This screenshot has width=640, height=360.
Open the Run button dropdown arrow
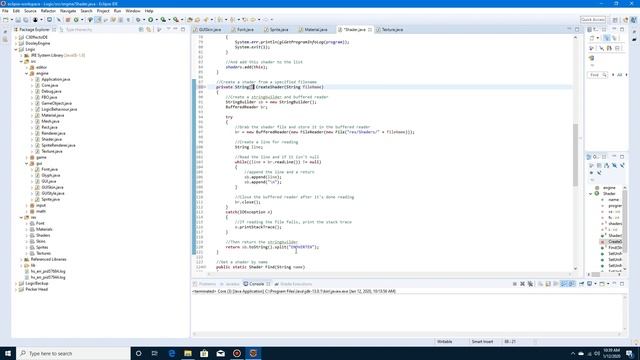click(156, 20)
